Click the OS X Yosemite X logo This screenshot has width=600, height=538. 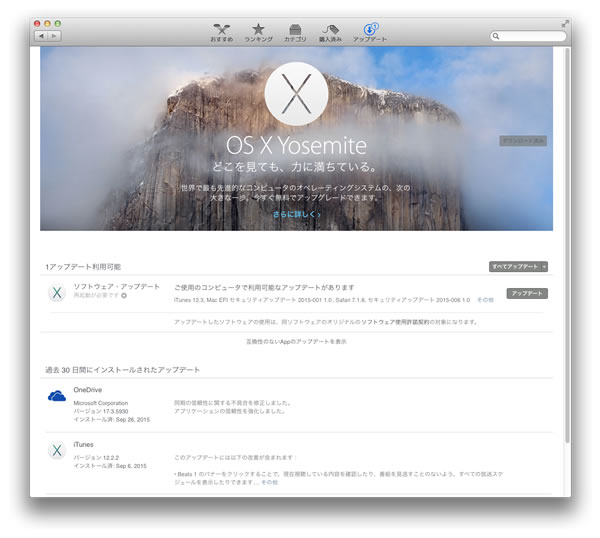(296, 94)
